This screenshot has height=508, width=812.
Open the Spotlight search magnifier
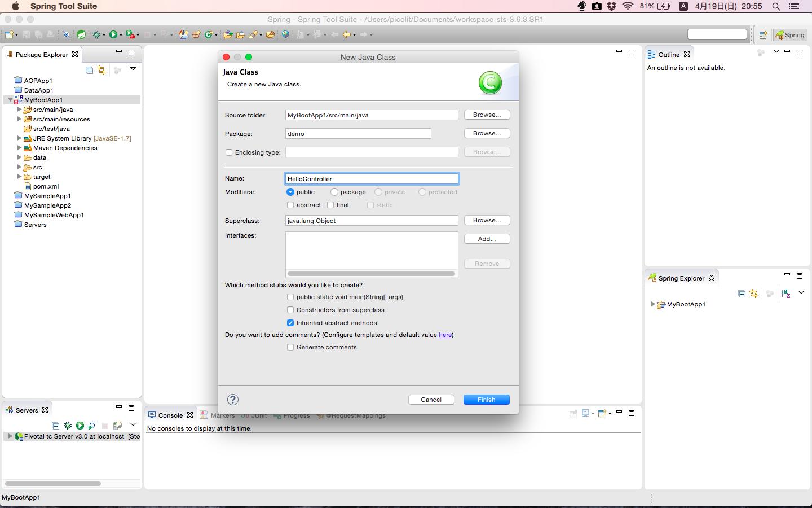click(x=776, y=6)
